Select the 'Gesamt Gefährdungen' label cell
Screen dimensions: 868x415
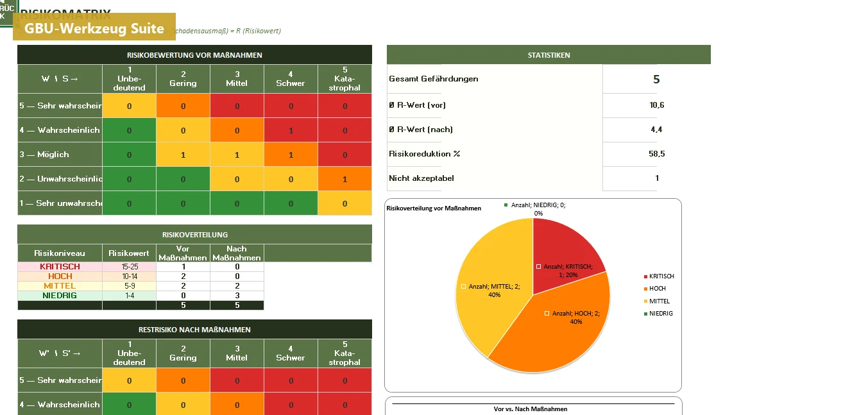point(495,79)
